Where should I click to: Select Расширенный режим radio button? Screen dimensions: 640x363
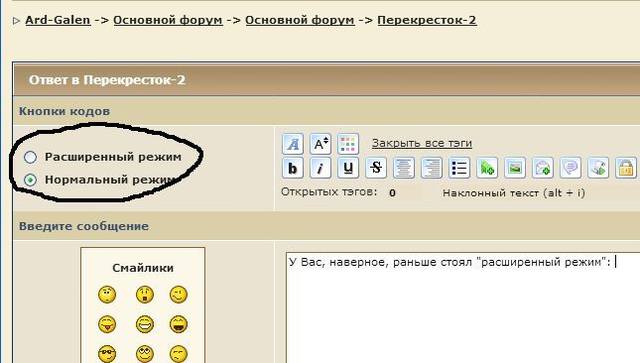click(30, 157)
